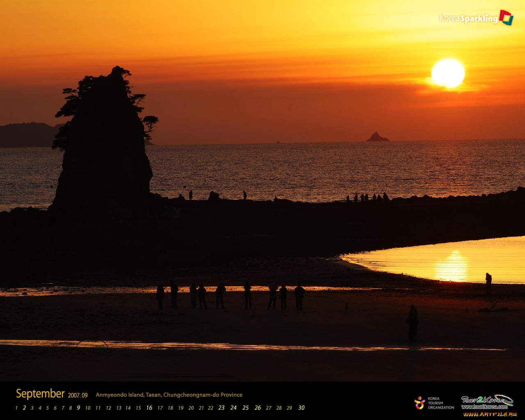
Task: Choose day 23 in the calendar
Action: (221, 408)
